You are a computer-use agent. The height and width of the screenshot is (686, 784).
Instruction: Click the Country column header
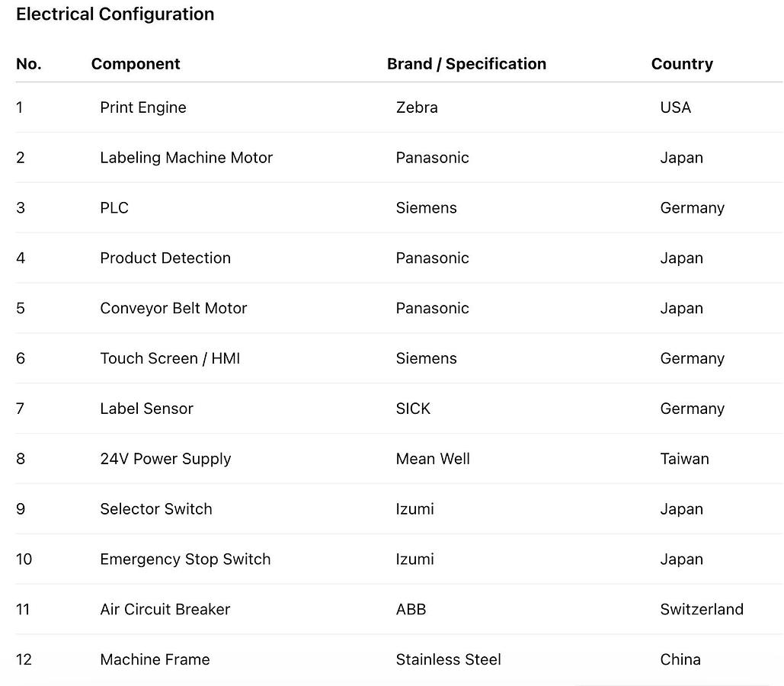[682, 64]
